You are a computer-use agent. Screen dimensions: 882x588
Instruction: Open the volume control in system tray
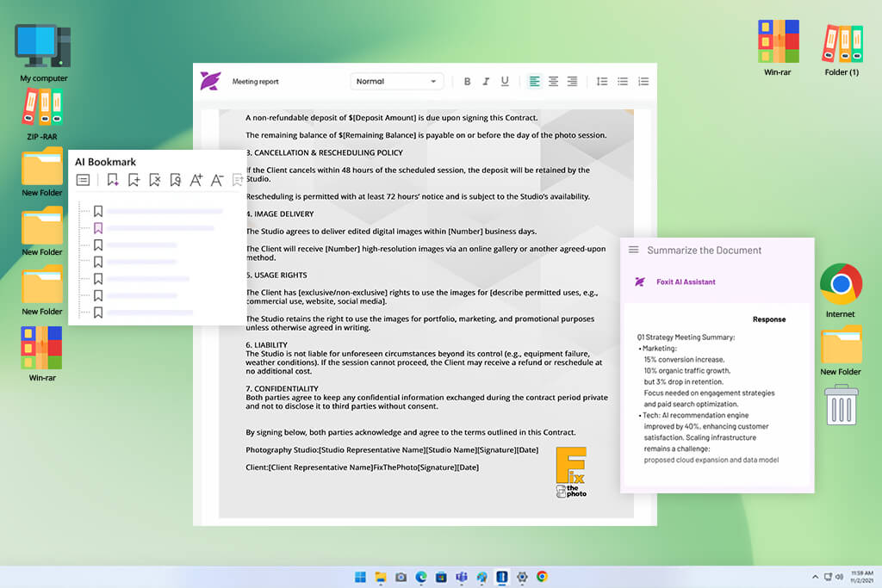(839, 577)
